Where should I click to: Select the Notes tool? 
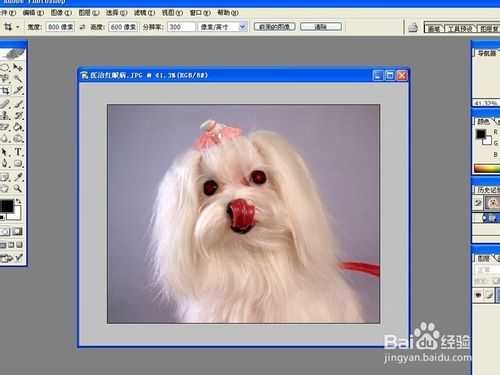pos(5,177)
